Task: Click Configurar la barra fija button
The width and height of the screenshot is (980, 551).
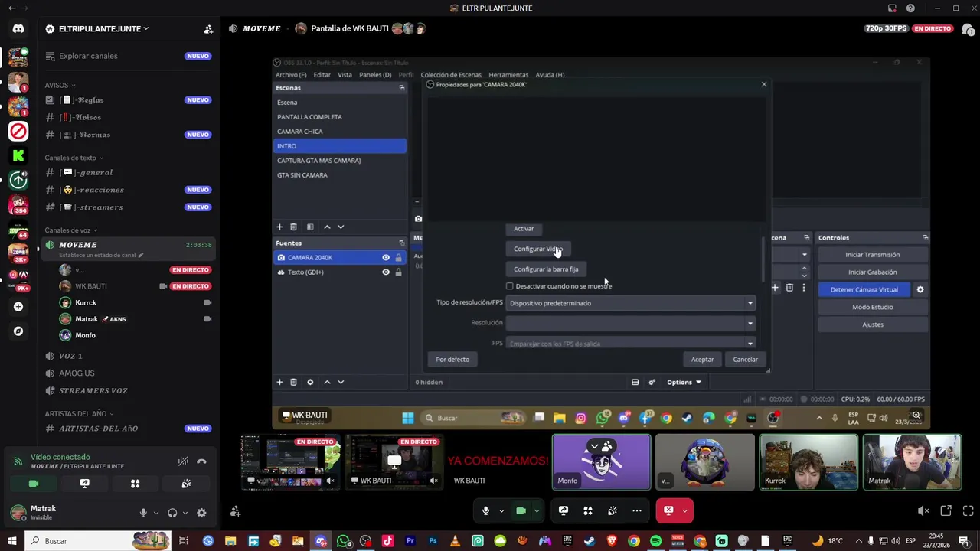Action: tap(546, 269)
